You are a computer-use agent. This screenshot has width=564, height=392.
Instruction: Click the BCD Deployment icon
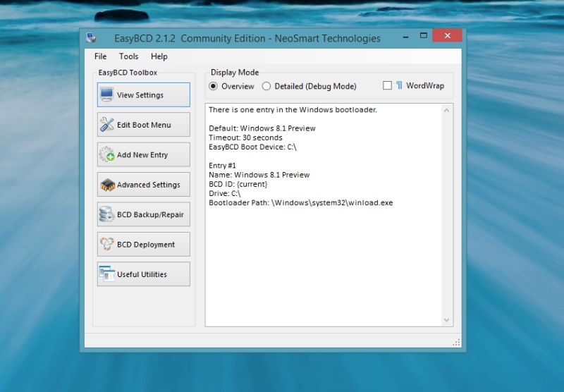pyautogui.click(x=107, y=245)
